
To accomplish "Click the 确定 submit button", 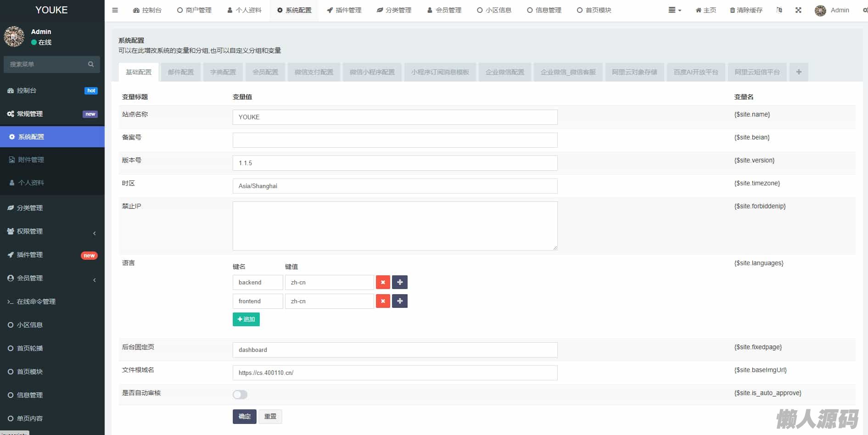I will [x=244, y=416].
